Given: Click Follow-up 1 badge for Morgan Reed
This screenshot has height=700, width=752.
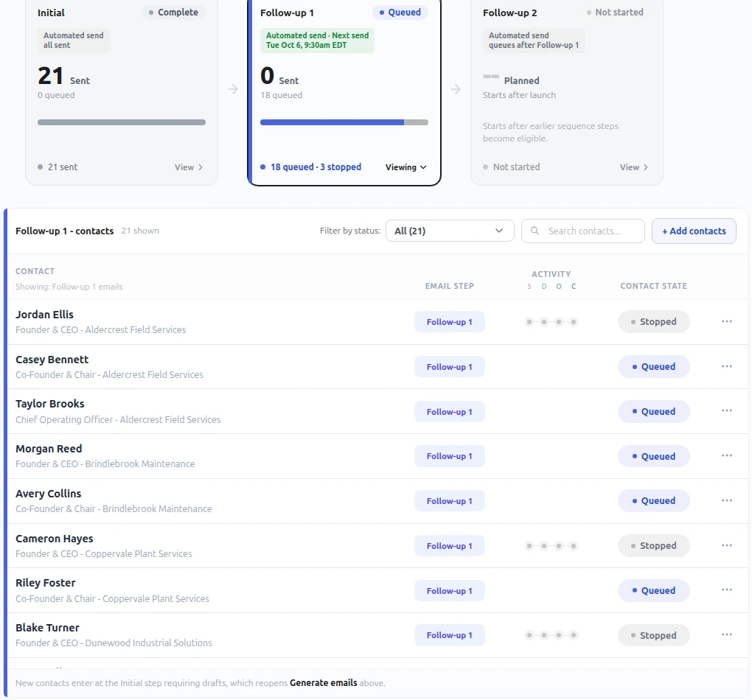Looking at the screenshot, I should [x=450, y=456].
